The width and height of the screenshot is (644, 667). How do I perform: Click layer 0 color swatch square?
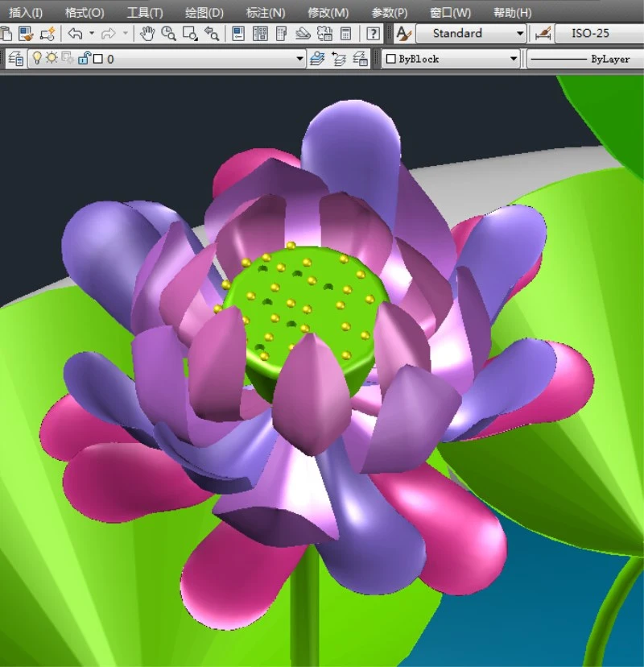coord(98,59)
